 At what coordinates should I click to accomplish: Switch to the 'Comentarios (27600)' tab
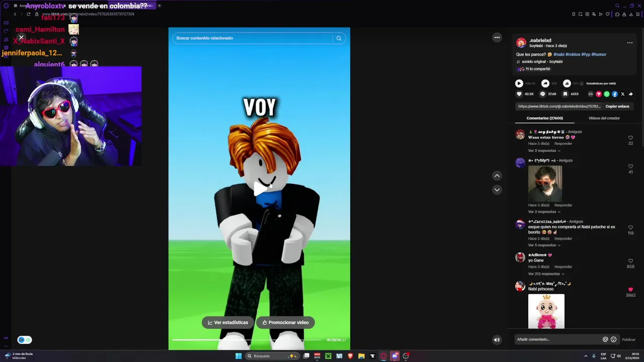(x=544, y=118)
